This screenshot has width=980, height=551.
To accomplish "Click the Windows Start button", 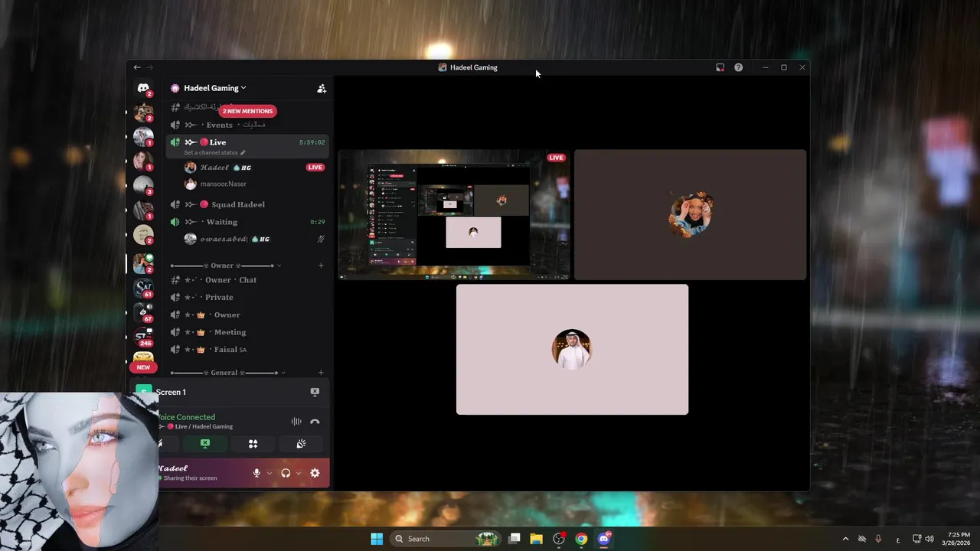I will pyautogui.click(x=377, y=539).
